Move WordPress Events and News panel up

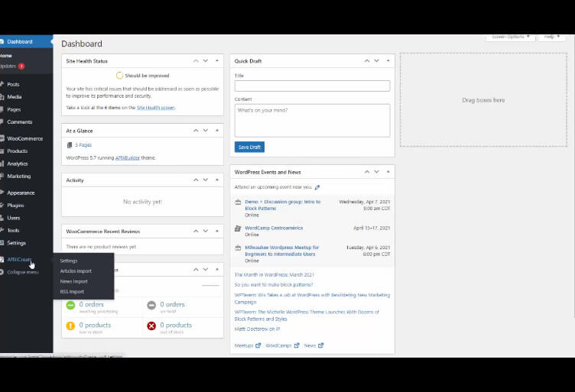coord(367,172)
